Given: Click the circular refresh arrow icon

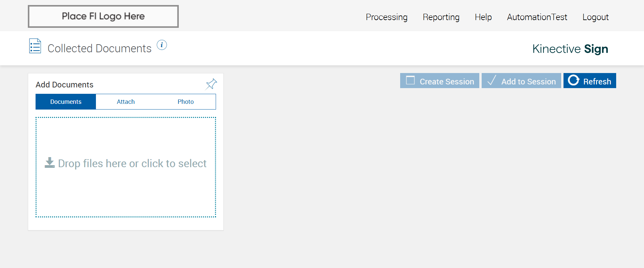Looking at the screenshot, I should tap(574, 81).
